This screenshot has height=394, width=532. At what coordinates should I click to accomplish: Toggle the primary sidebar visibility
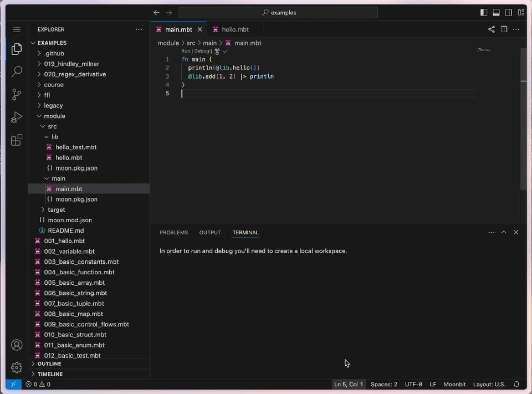(484, 12)
